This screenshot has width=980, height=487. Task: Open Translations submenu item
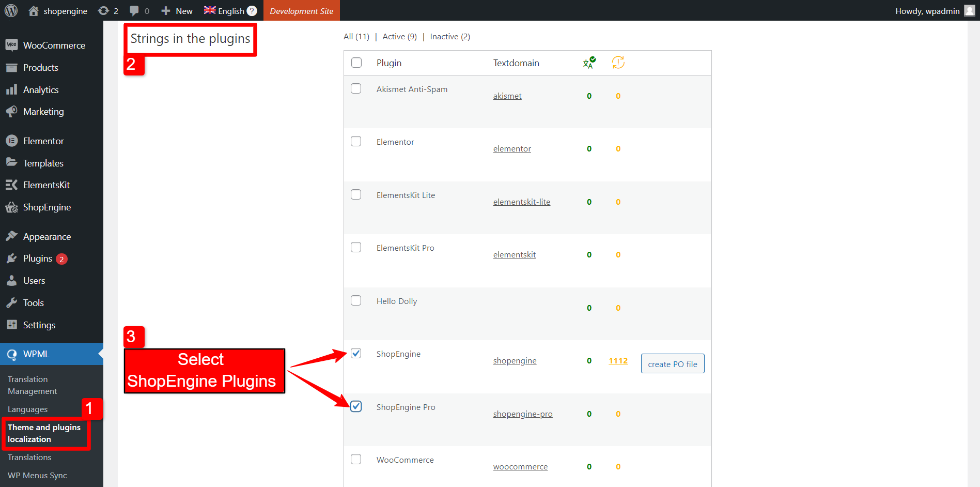tap(29, 457)
